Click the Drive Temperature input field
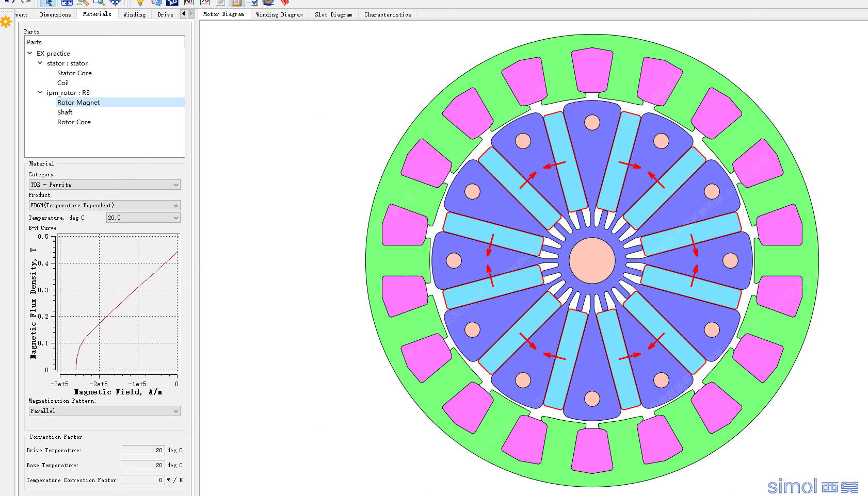This screenshot has height=496, width=868. pos(143,450)
